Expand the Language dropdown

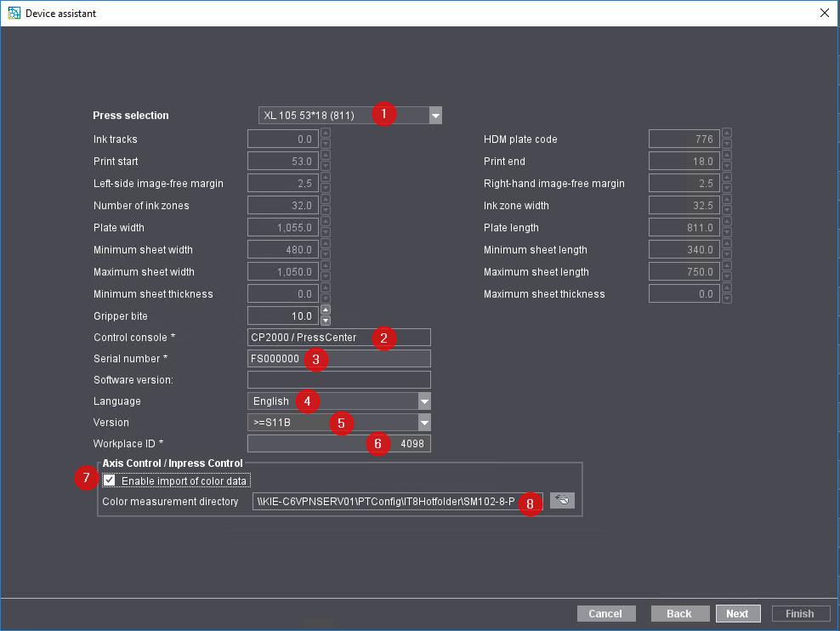[x=424, y=401]
